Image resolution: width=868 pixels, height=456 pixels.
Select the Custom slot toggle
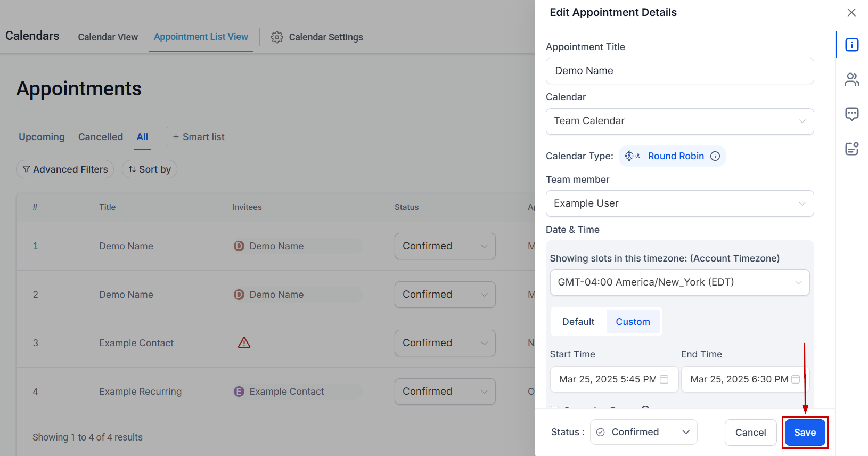[x=633, y=322]
